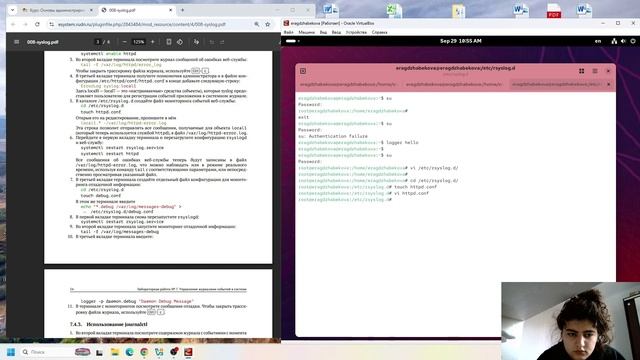Open the GNOME clock Sep 29 calendar
Screen dimensions: 640x360
460,41
